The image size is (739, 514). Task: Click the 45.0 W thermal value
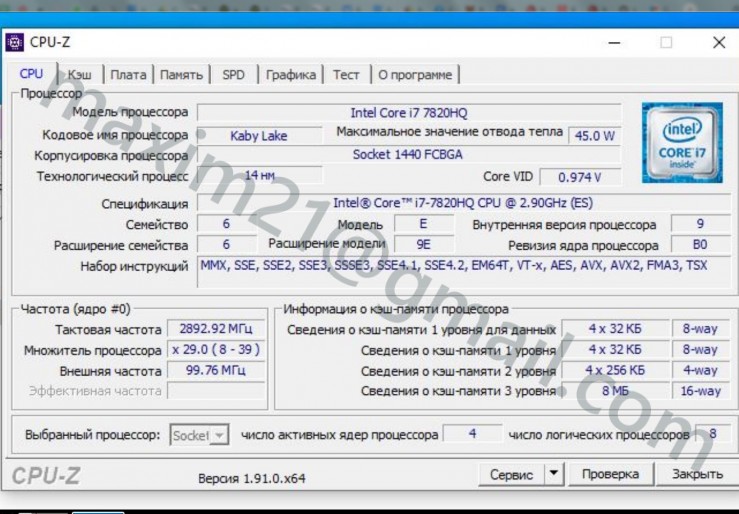click(x=595, y=136)
